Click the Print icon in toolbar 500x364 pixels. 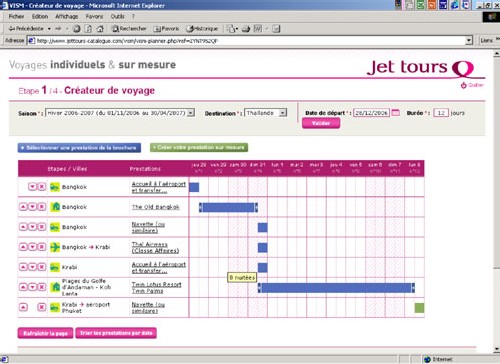(246, 29)
